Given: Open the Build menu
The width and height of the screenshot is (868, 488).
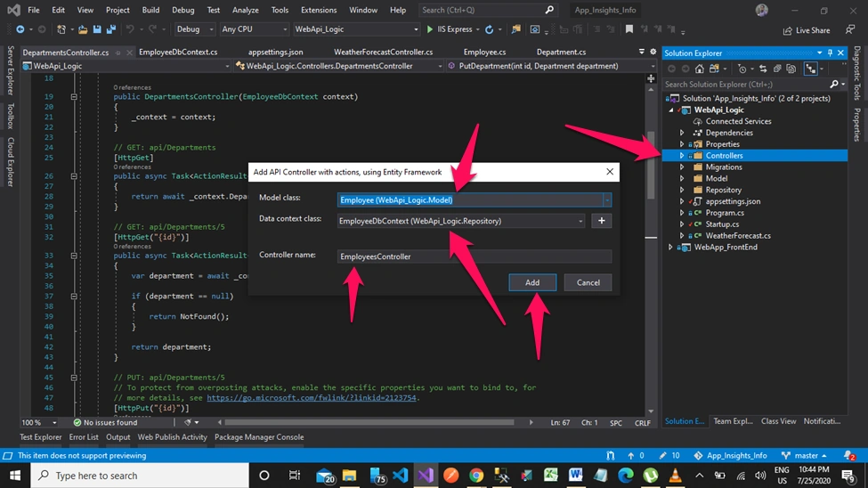Looking at the screenshot, I should (x=150, y=10).
